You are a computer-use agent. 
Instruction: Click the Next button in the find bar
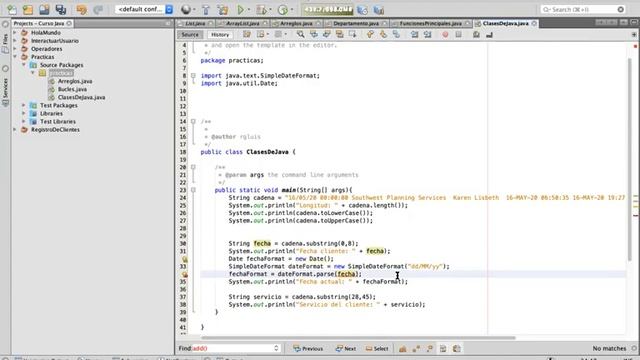pos(346,349)
